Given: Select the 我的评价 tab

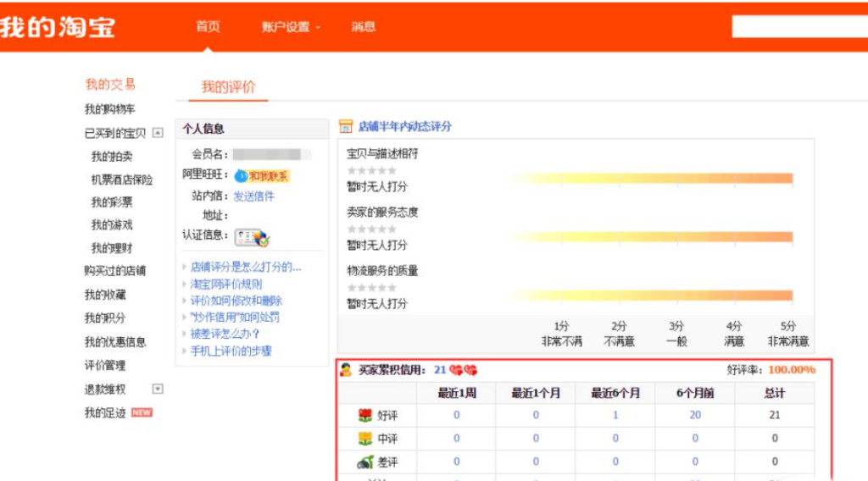Looking at the screenshot, I should point(228,87).
